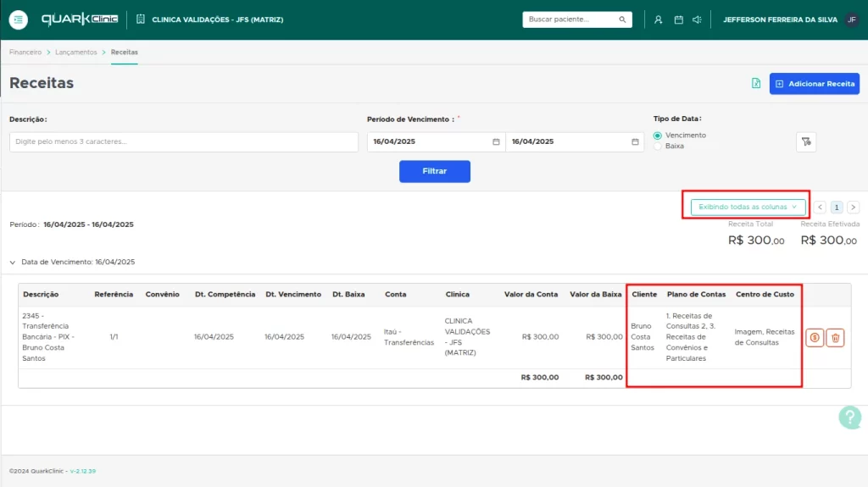
Task: Click the Dt. Vencimento column header
Action: tap(293, 295)
